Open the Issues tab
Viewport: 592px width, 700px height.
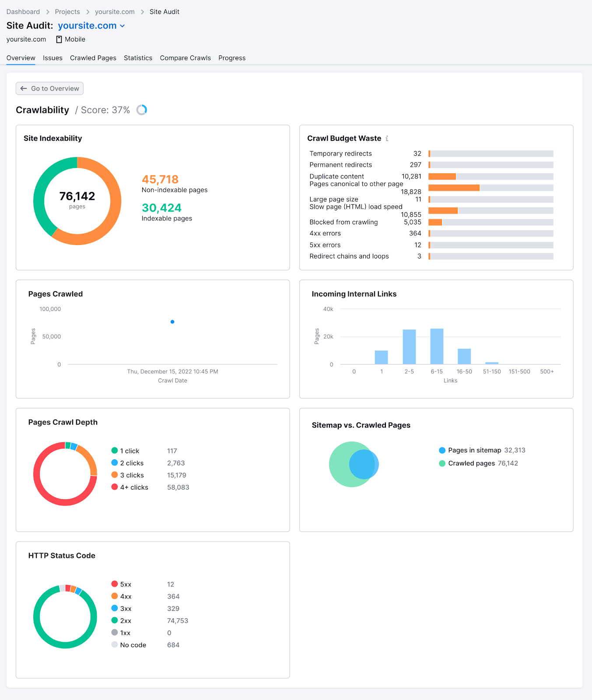coord(53,58)
